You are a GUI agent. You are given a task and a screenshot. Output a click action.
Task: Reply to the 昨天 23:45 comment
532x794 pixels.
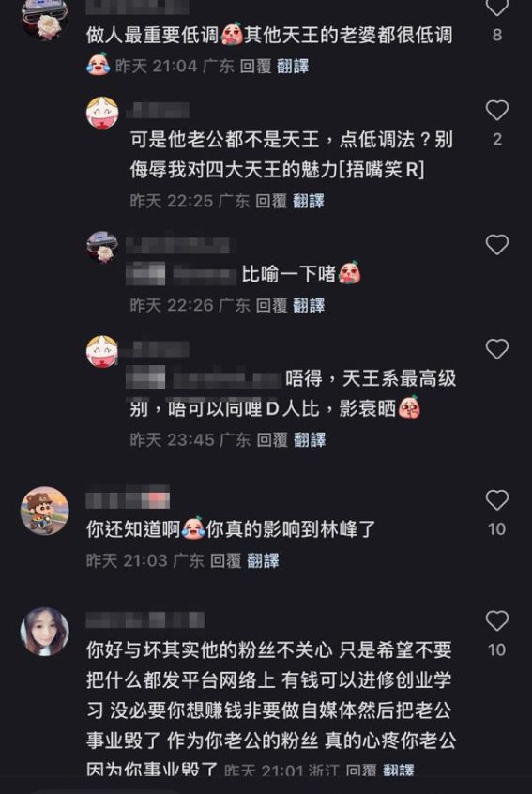point(272,439)
